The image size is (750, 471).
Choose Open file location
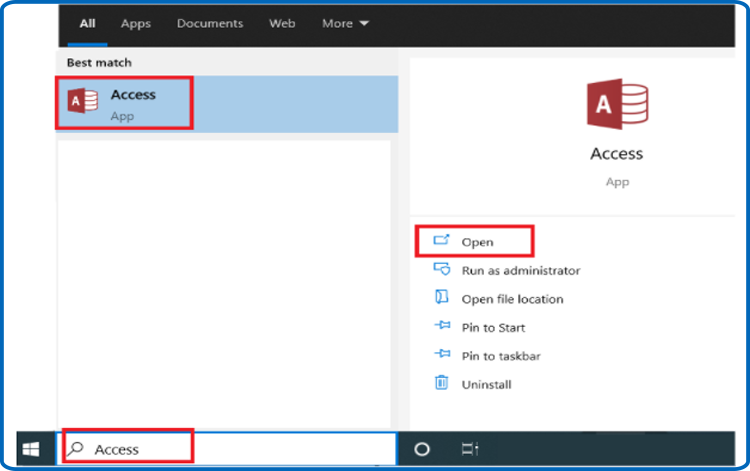[x=512, y=299]
